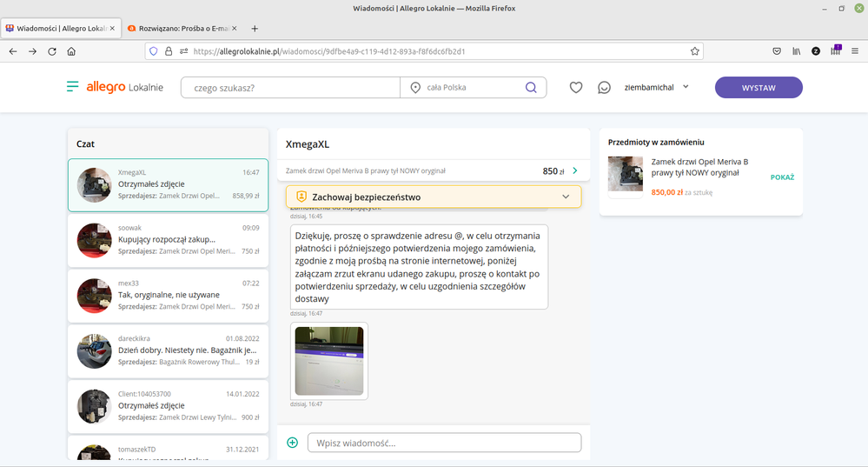Open XmegaXL conversation in chat list
The image size is (868, 467).
pos(169,185)
